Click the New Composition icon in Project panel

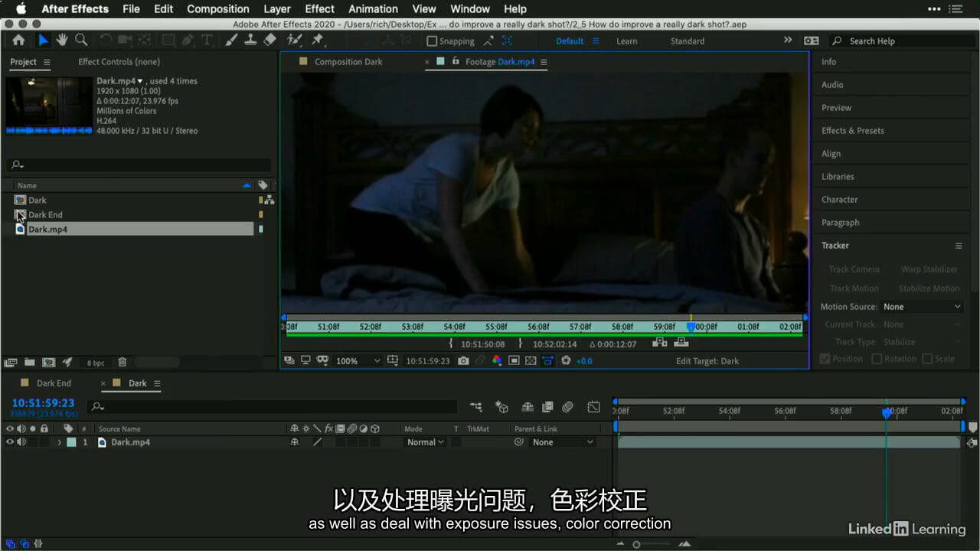tap(48, 362)
